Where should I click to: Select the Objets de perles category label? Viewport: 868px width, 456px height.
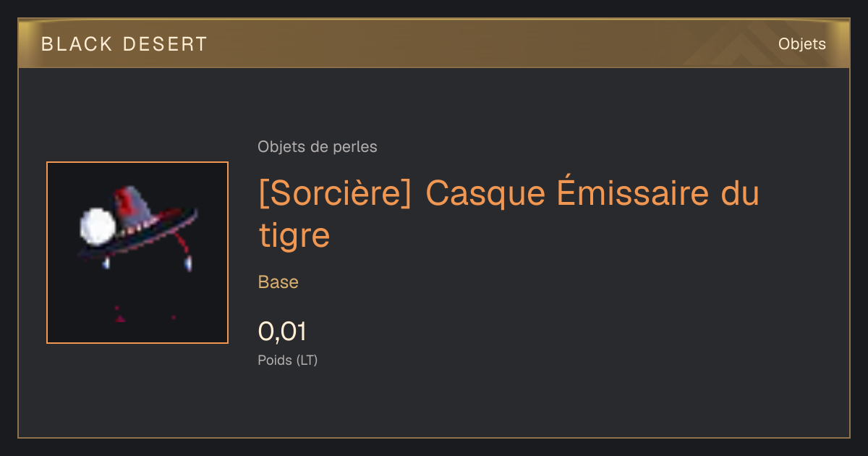pyautogui.click(x=318, y=147)
